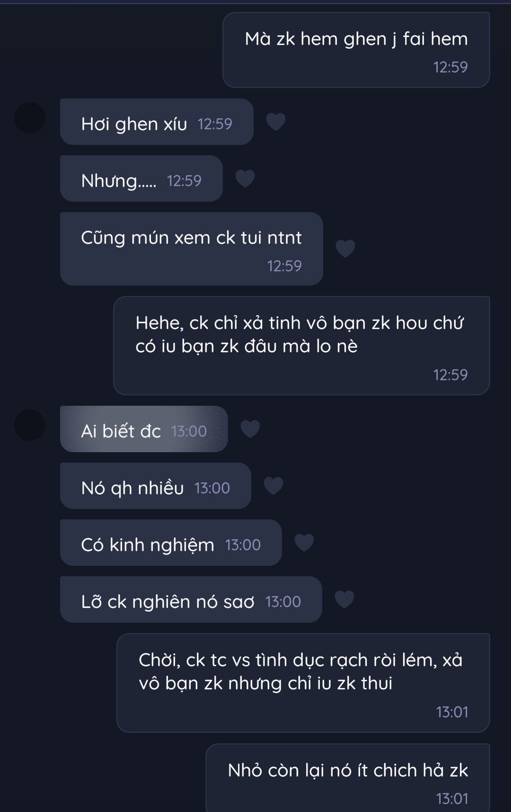Select the "Mà zk hem ghen j fai hem" bubble
The height and width of the screenshot is (812, 511).
[x=356, y=50]
